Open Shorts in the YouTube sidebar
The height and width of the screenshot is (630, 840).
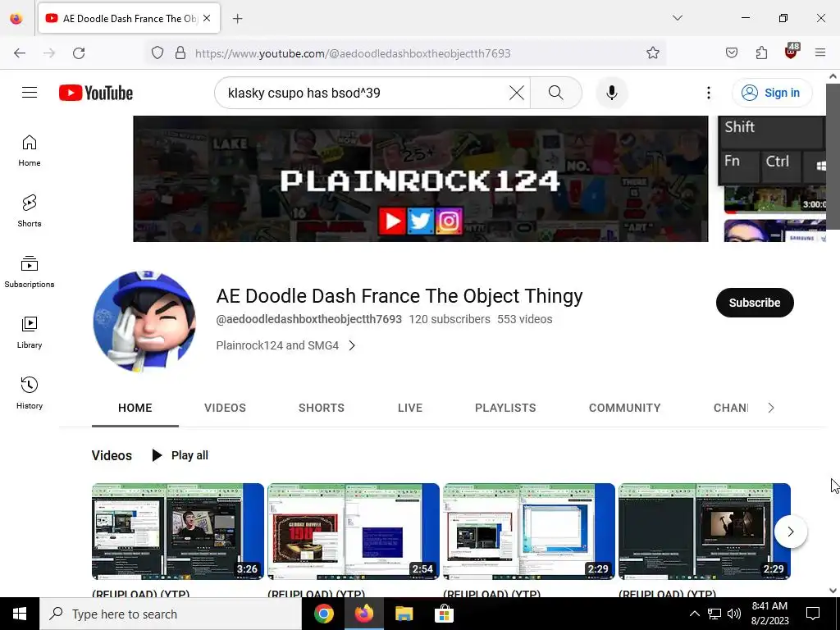coord(30,211)
